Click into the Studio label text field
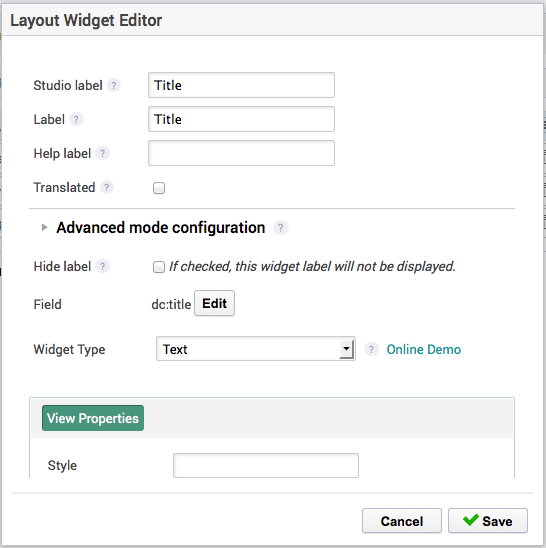The image size is (546, 548). (x=242, y=85)
